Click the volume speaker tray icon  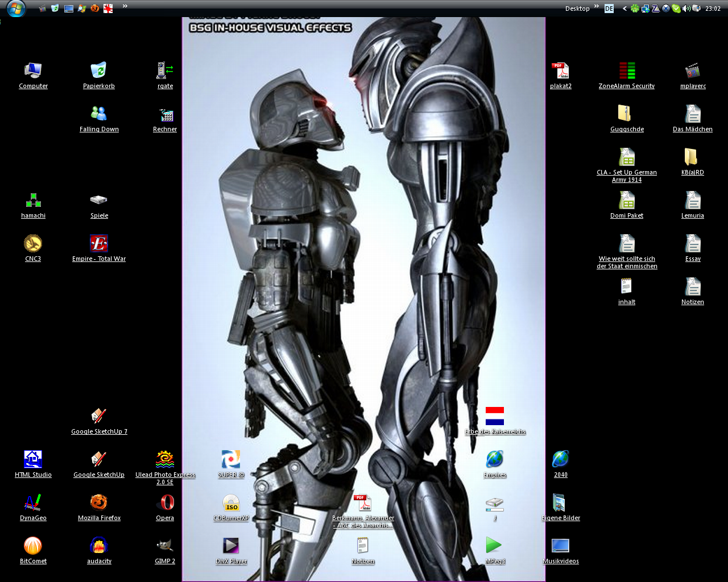tap(686, 9)
